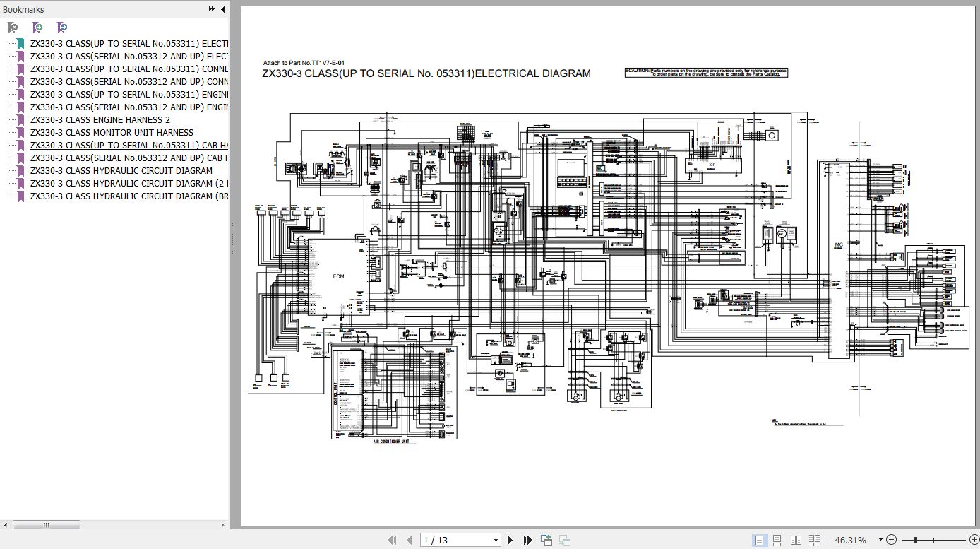The height and width of the screenshot is (549, 980).
Task: Collapse the Bookmarks panel with left arrow
Action: pos(223,9)
